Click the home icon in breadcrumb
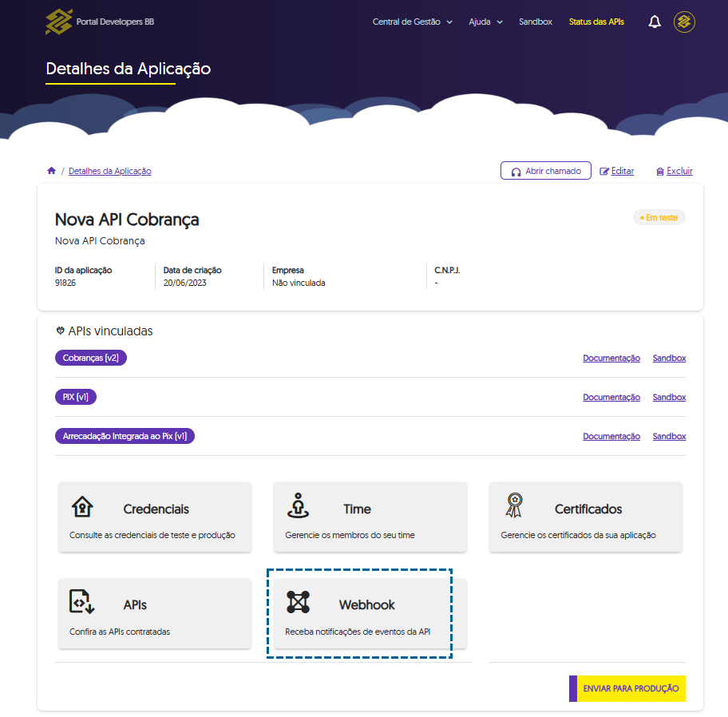Screen dimensions: 728x717 tap(52, 170)
